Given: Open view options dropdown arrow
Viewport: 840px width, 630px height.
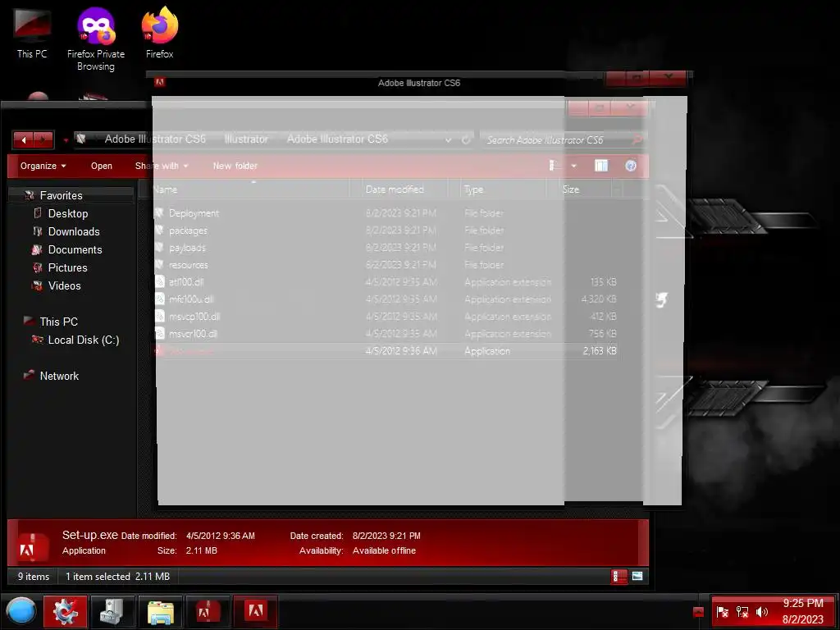Looking at the screenshot, I should tap(573, 166).
